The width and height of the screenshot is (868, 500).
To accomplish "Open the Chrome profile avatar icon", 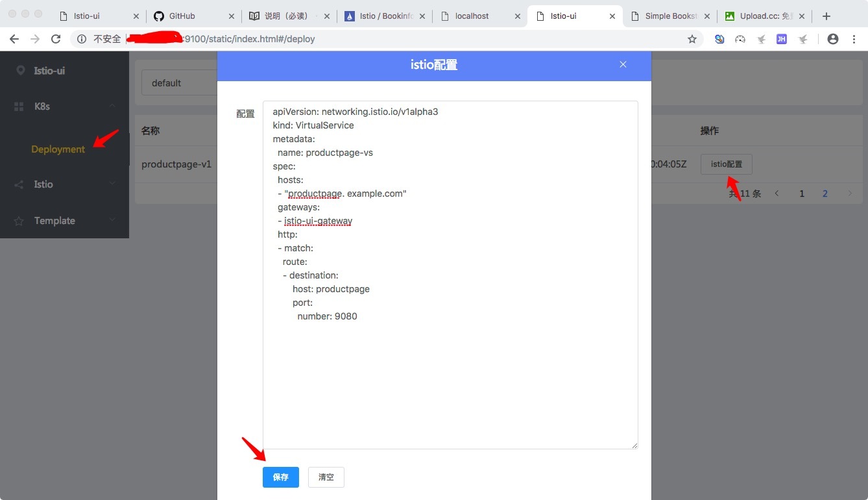I will [832, 39].
